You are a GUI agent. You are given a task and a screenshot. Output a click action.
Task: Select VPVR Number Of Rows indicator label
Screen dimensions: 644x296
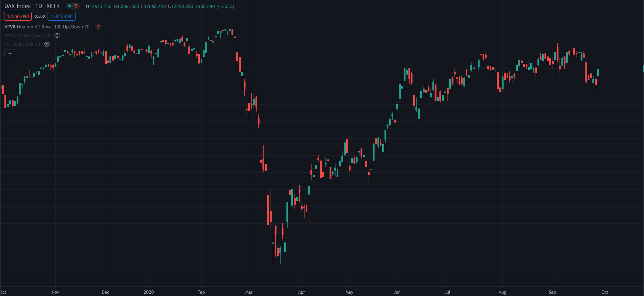[x=47, y=27]
